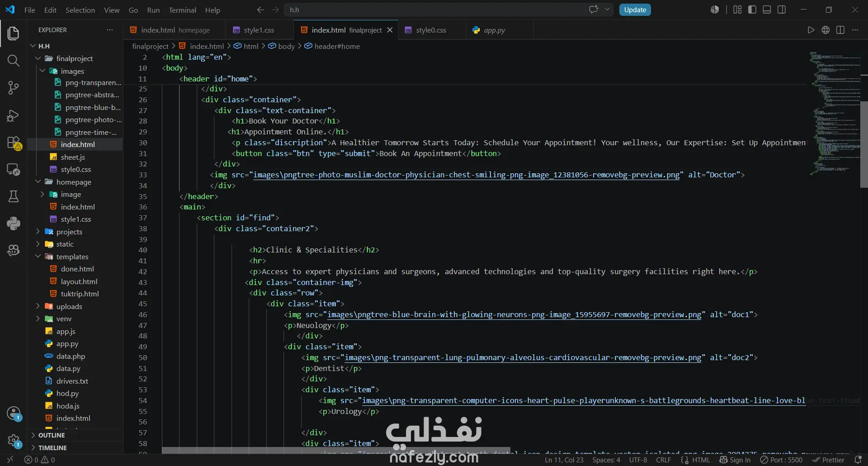868x466 pixels.
Task: Go back with navigation arrow
Action: (x=260, y=10)
